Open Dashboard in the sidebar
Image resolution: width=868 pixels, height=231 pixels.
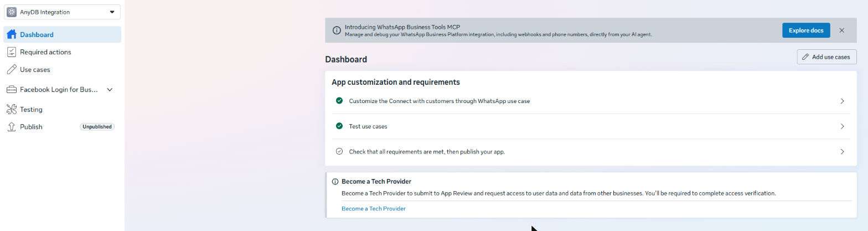(x=62, y=34)
